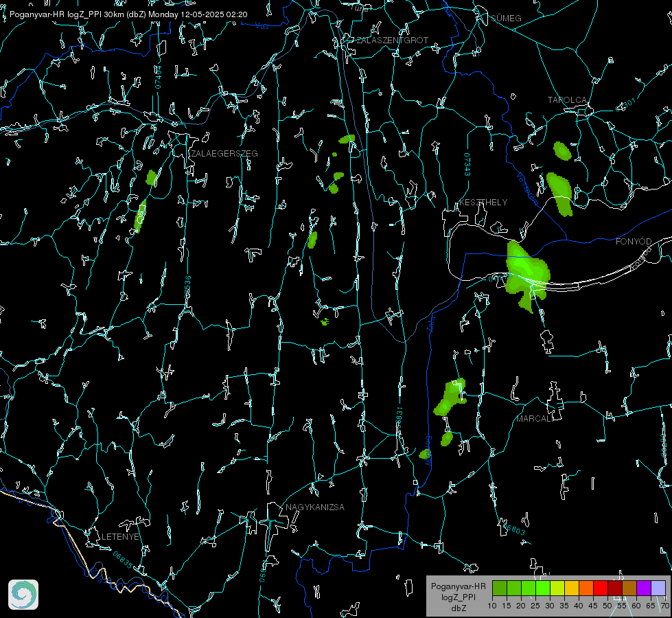Screen dimensions: 672x618
Task: Click the legend value 10
Action: (492, 606)
